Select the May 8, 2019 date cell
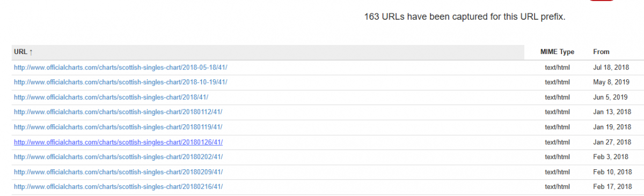 click(x=610, y=82)
